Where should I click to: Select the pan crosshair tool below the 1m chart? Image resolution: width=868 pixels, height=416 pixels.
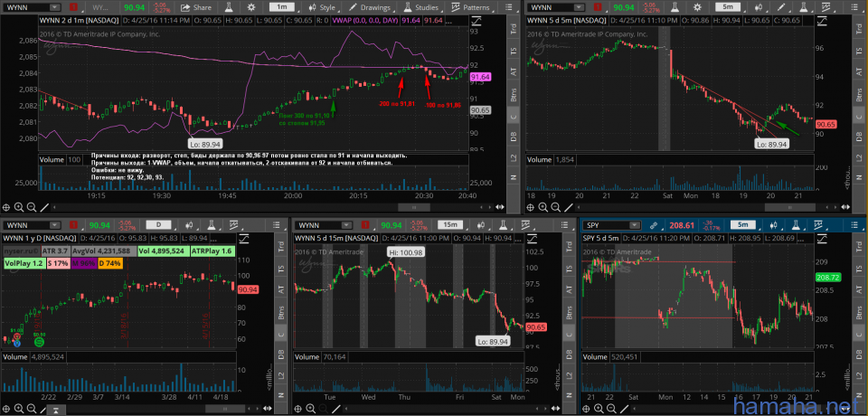point(6,207)
